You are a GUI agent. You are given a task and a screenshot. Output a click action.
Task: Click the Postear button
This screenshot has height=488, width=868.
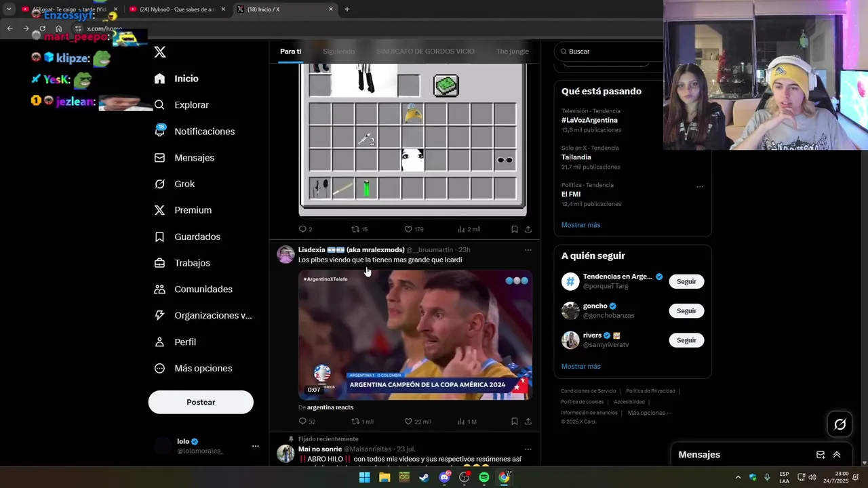pos(201,402)
